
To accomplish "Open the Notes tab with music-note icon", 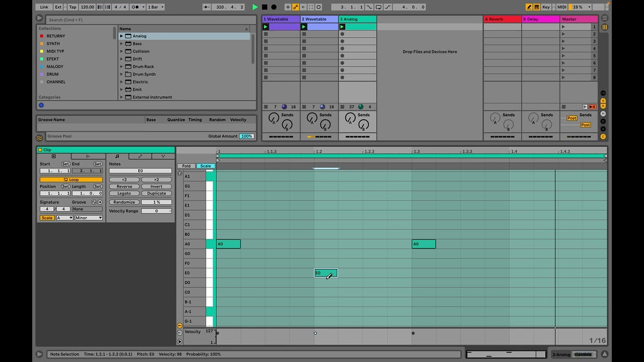I will pos(117,156).
